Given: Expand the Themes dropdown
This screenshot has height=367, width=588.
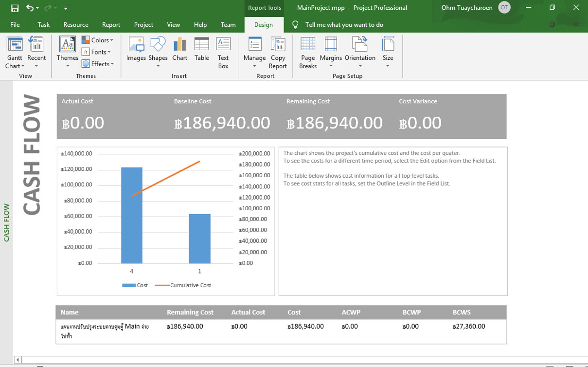Looking at the screenshot, I should tap(67, 51).
